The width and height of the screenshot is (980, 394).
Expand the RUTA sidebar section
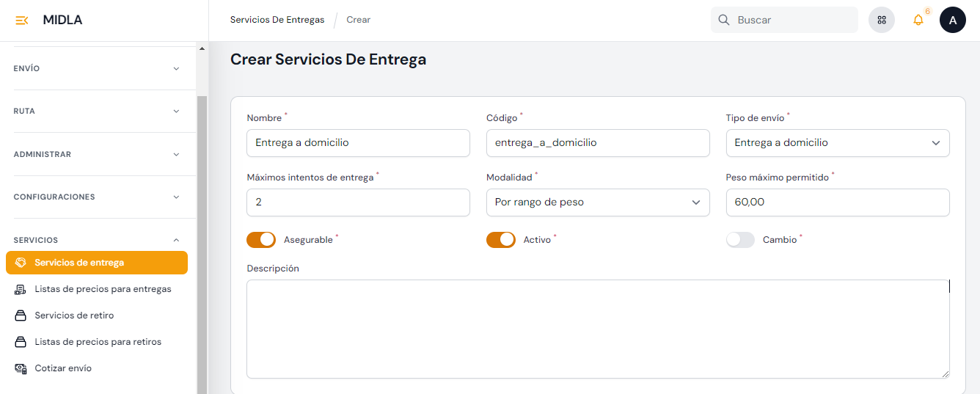click(x=97, y=111)
